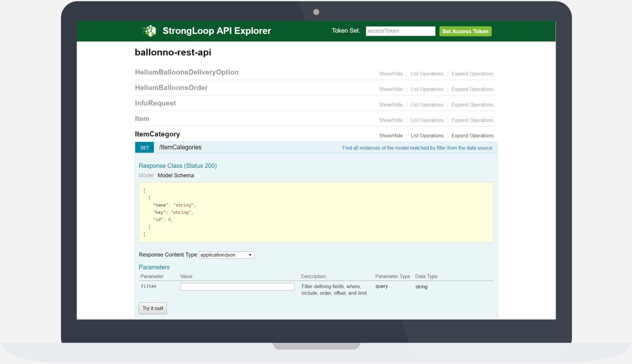Click Show/Hide for HeliumBalloonsOrder
This screenshot has width=632, height=364.
click(391, 89)
